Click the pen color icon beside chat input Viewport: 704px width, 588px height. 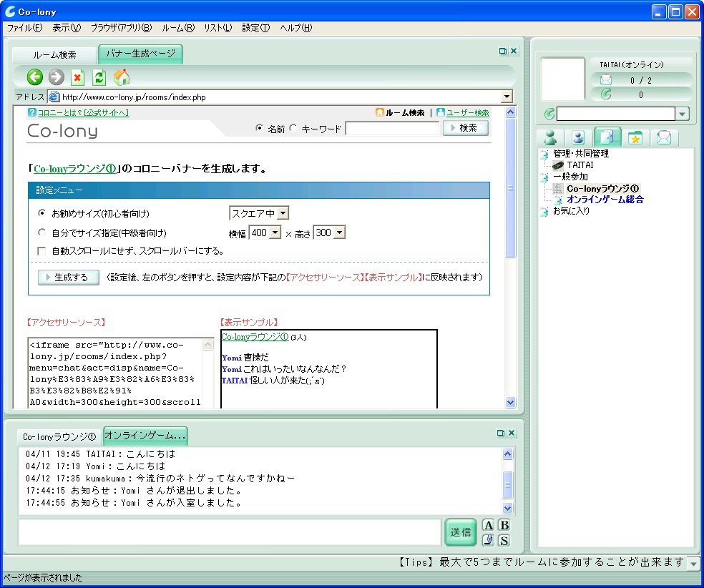click(488, 539)
